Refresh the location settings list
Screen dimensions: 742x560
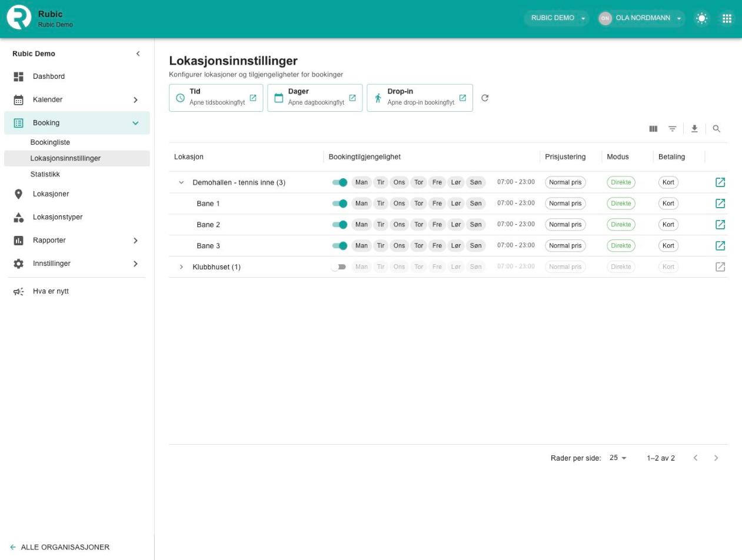click(x=485, y=98)
